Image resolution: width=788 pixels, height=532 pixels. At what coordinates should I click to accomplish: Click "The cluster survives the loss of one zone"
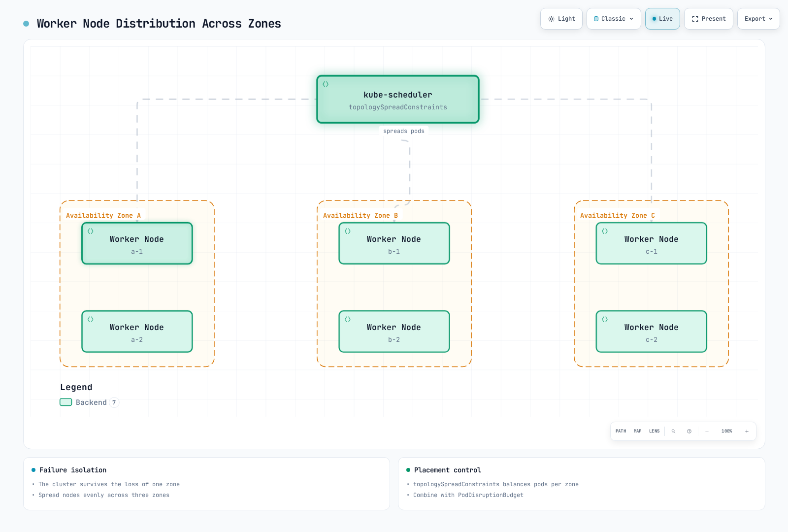(109, 484)
